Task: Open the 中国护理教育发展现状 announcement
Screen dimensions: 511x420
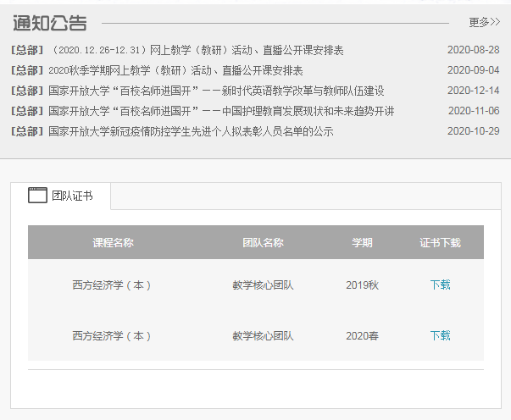Action: (x=221, y=112)
